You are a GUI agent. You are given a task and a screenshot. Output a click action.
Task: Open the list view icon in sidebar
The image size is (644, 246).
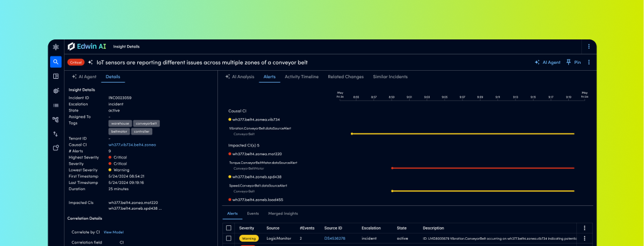(56, 106)
